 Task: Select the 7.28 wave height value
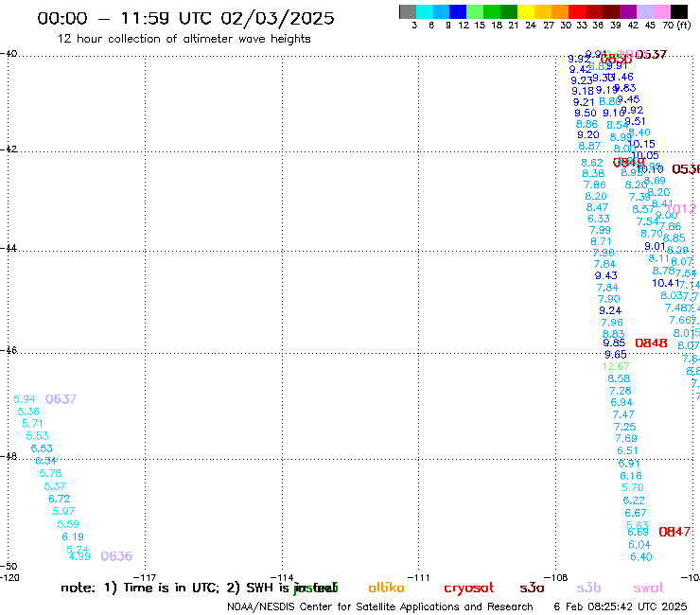(621, 391)
